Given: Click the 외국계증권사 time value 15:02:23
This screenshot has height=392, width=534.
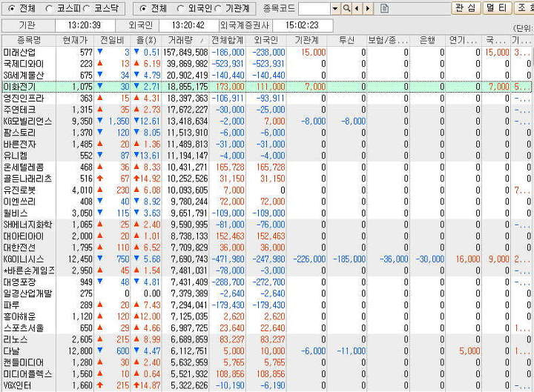Looking at the screenshot, I should pos(302,25).
